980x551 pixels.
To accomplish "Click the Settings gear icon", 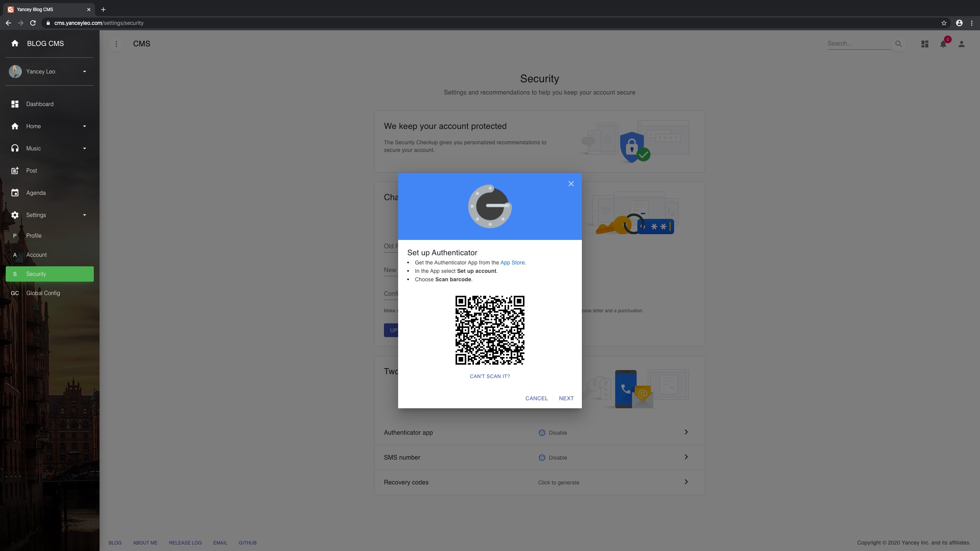I will point(15,215).
